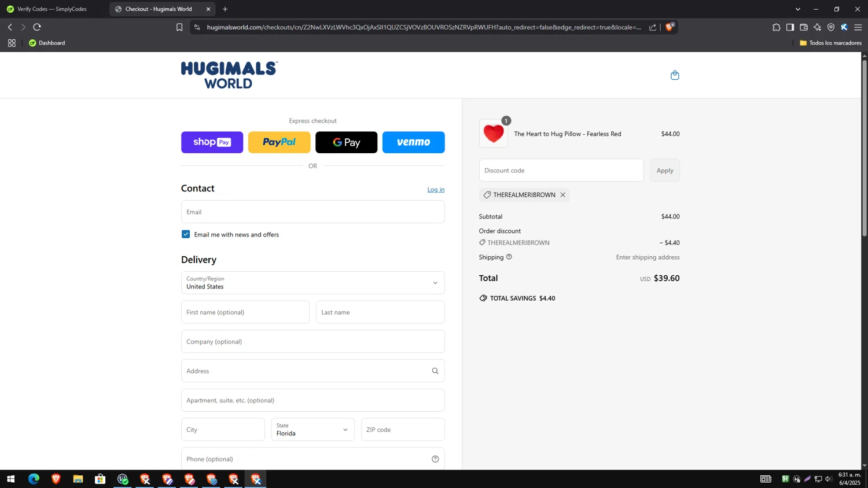Screen dimensions: 868x488
Task: Bookmark this page icon in address bar
Action: 179,27
